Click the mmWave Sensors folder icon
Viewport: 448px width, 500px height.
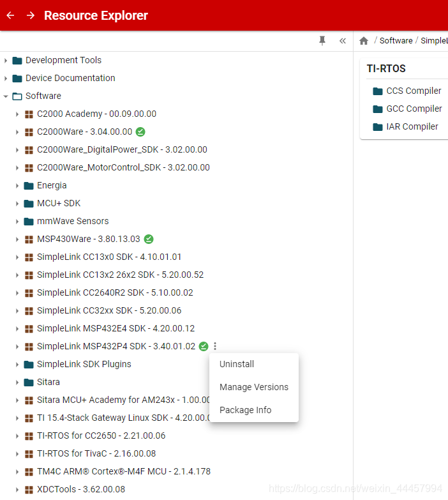29,222
